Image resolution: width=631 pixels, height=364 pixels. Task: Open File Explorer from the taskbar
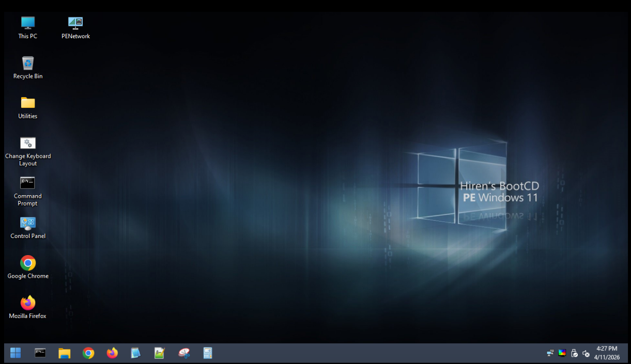(64, 353)
